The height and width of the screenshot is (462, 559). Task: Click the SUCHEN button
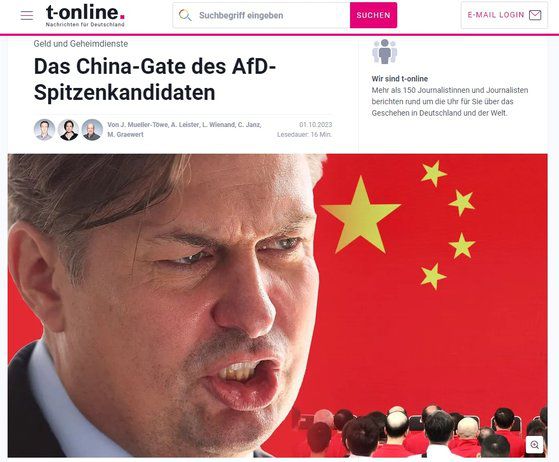(x=373, y=15)
